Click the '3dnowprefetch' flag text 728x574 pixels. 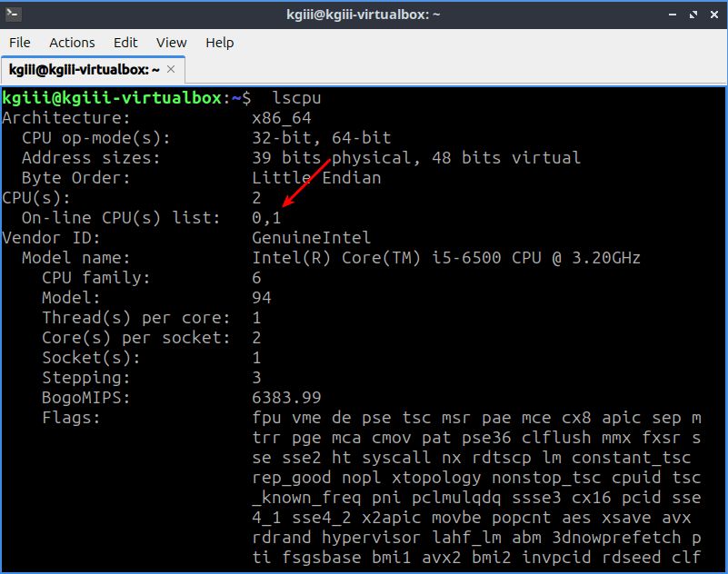pos(616,538)
